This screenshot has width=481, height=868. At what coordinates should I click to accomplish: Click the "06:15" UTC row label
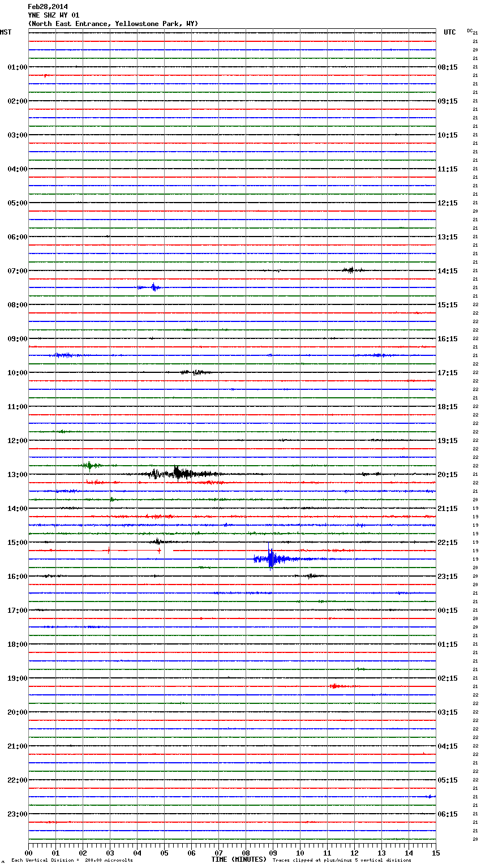point(448,814)
